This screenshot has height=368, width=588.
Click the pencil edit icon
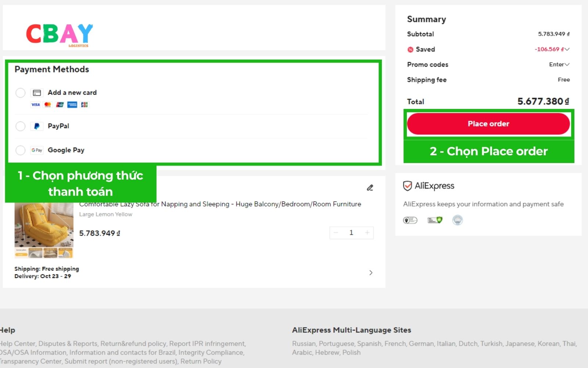[x=370, y=188]
